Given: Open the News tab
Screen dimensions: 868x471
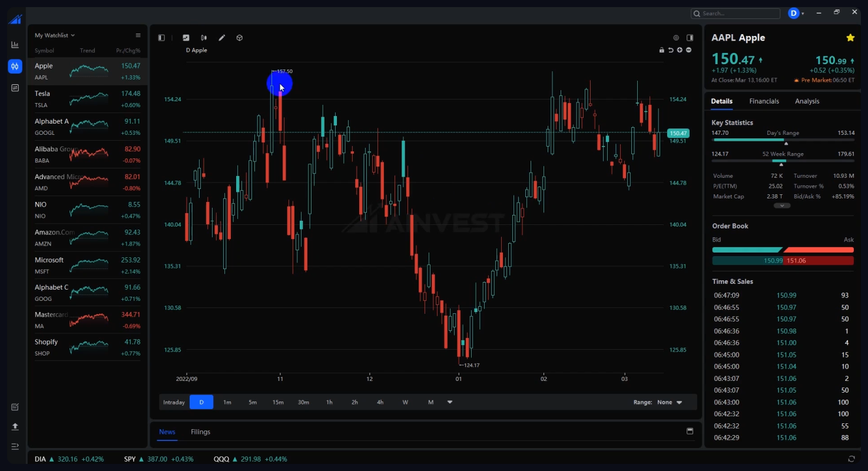Looking at the screenshot, I should pos(167,432).
